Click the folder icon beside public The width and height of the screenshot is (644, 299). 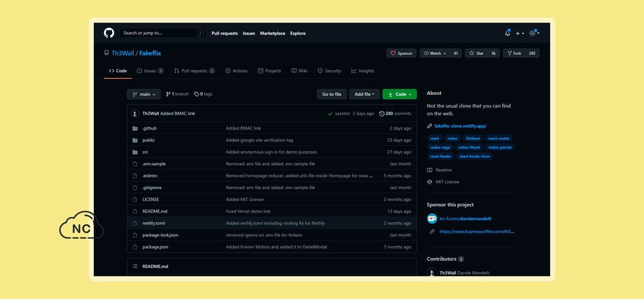pos(135,140)
